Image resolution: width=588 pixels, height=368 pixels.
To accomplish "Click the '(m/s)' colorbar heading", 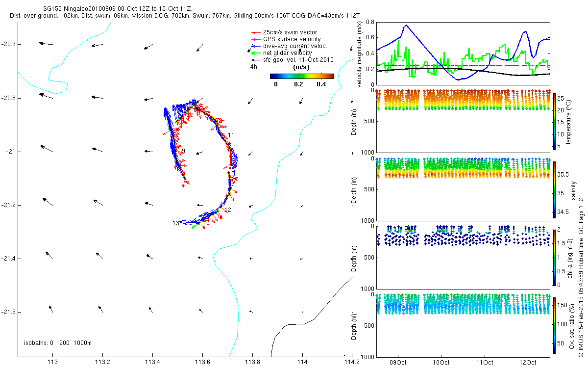I will [301, 67].
